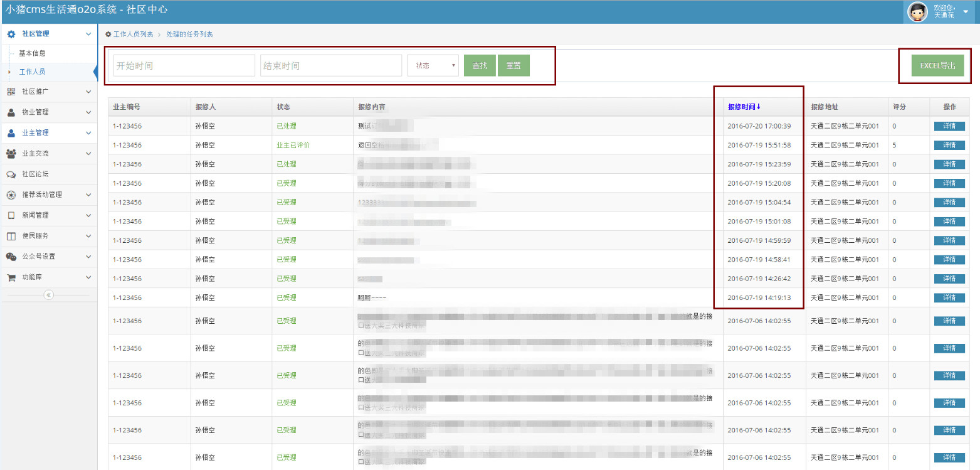Click the 推荐活动管理 star icon

pyautogui.click(x=11, y=195)
